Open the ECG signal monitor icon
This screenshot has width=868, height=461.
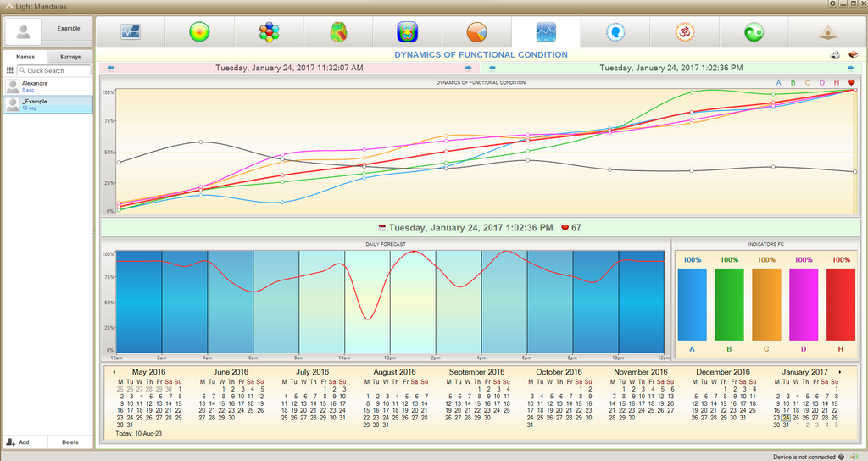click(x=131, y=32)
